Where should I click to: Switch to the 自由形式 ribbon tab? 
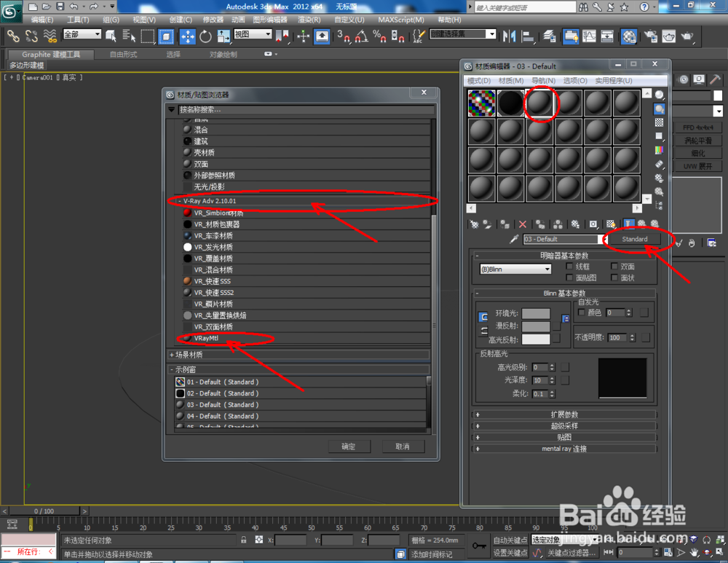tap(123, 55)
